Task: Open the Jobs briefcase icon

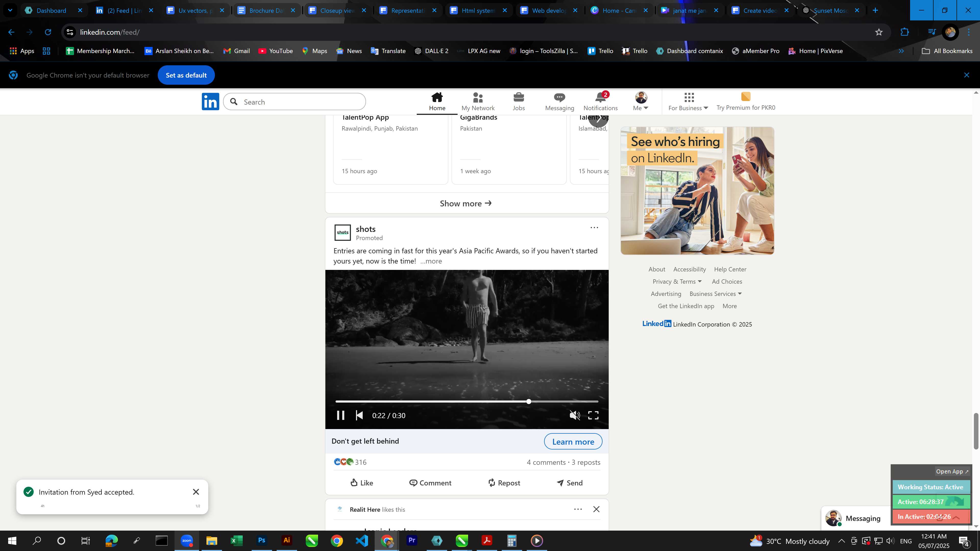Action: [x=519, y=102]
